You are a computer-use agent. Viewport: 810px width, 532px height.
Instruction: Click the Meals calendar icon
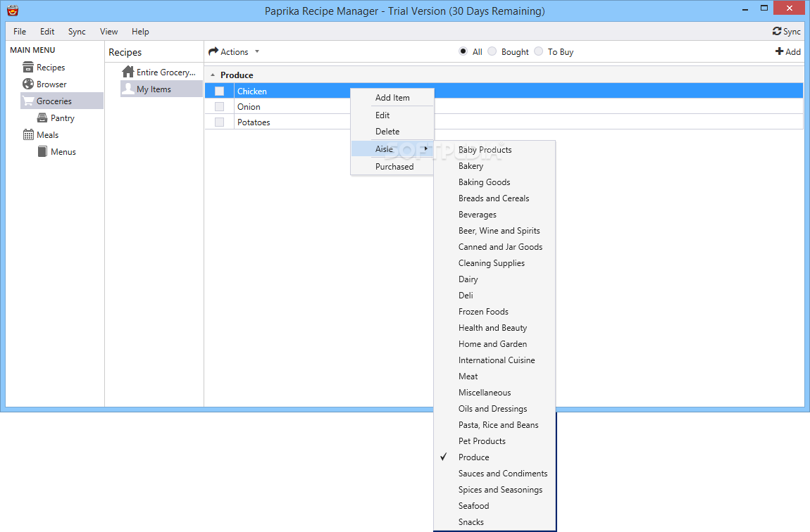[28, 134]
